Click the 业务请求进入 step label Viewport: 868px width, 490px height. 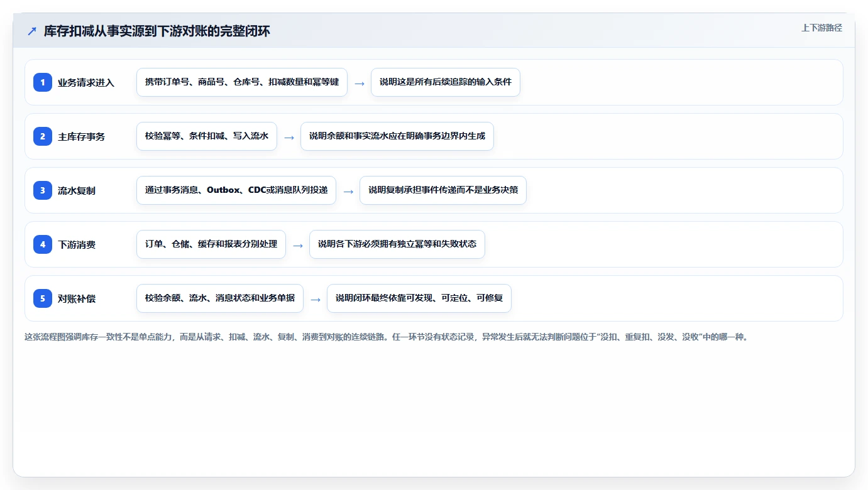coord(86,82)
